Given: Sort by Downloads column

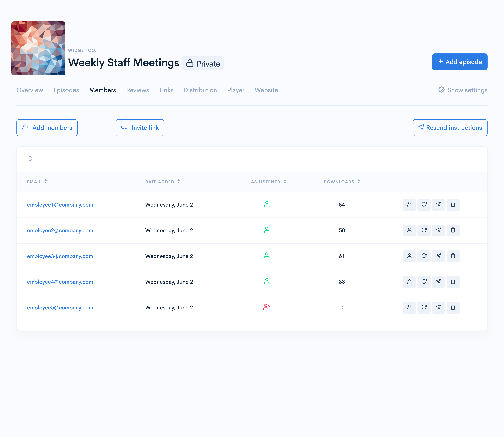Looking at the screenshot, I should pos(341,182).
